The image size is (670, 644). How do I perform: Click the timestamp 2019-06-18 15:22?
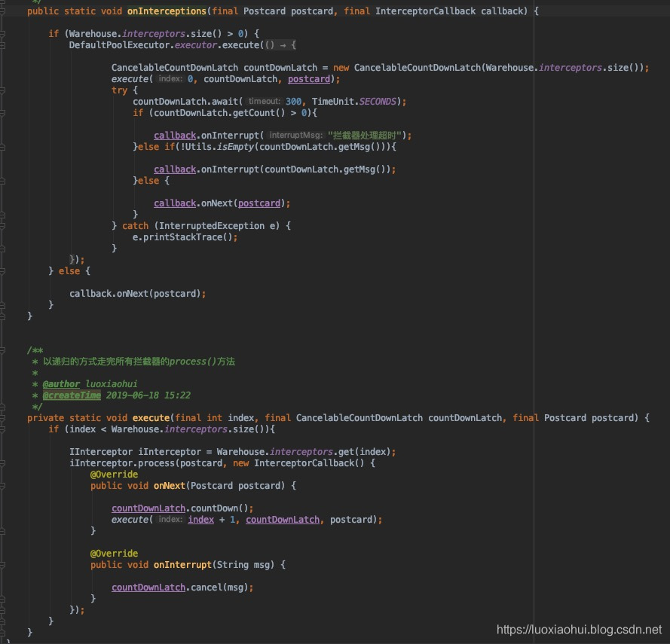[x=148, y=395]
